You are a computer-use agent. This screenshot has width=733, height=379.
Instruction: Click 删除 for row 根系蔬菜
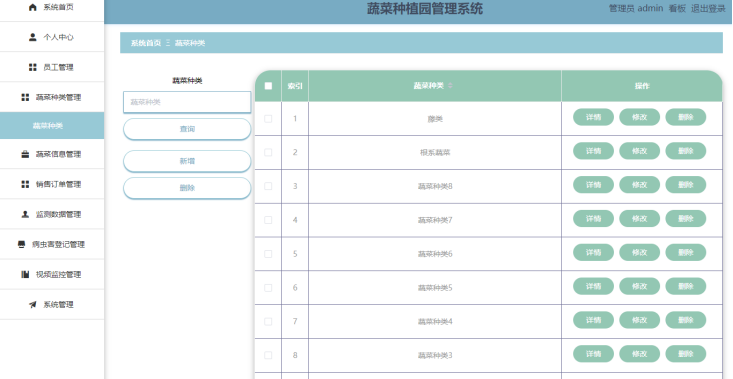coord(686,151)
